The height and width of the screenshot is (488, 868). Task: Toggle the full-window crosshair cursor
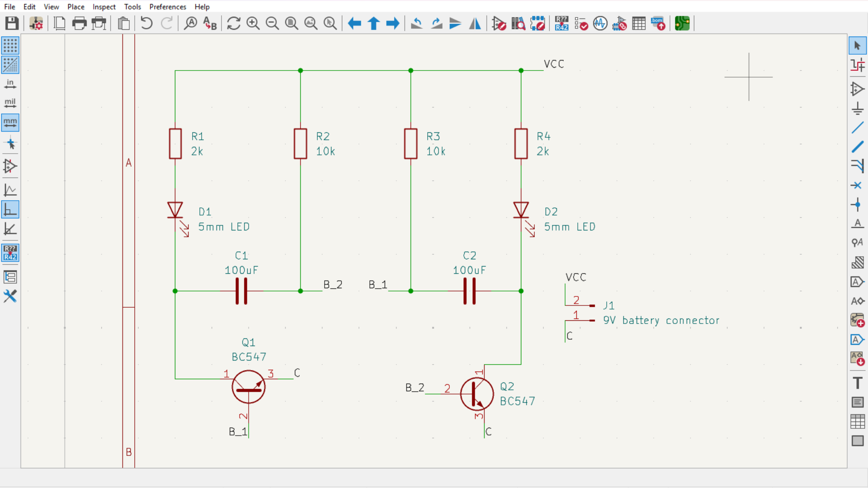pyautogui.click(x=10, y=144)
